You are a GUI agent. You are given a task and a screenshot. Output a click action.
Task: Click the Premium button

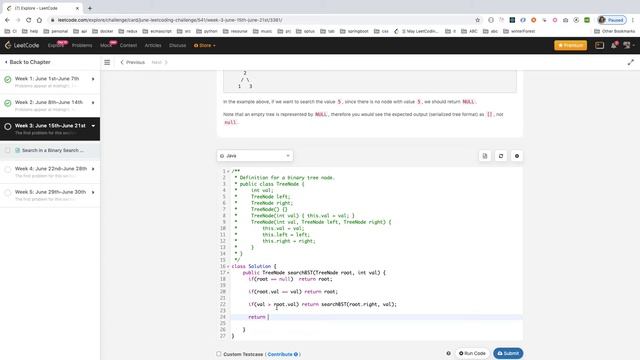tap(571, 45)
